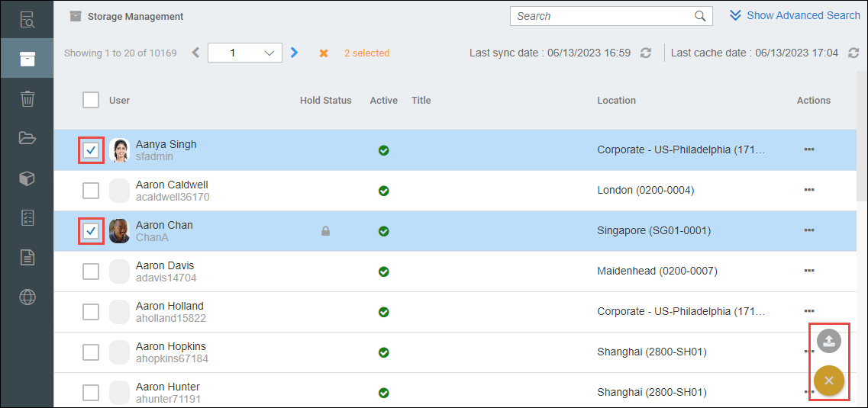This screenshot has height=408, width=868.
Task: Open actions menu for Aaron Chan
Action: click(x=808, y=230)
